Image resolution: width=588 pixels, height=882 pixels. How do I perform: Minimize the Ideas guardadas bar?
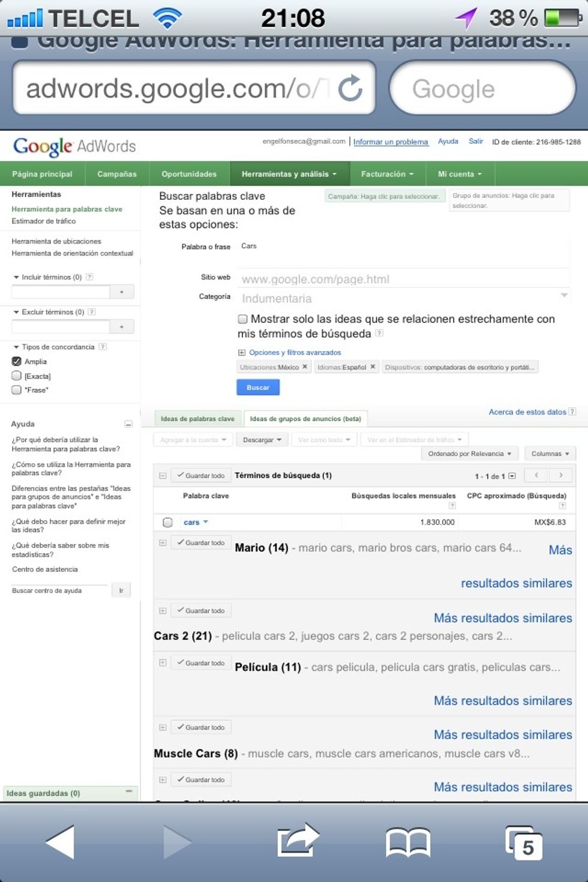(128, 792)
